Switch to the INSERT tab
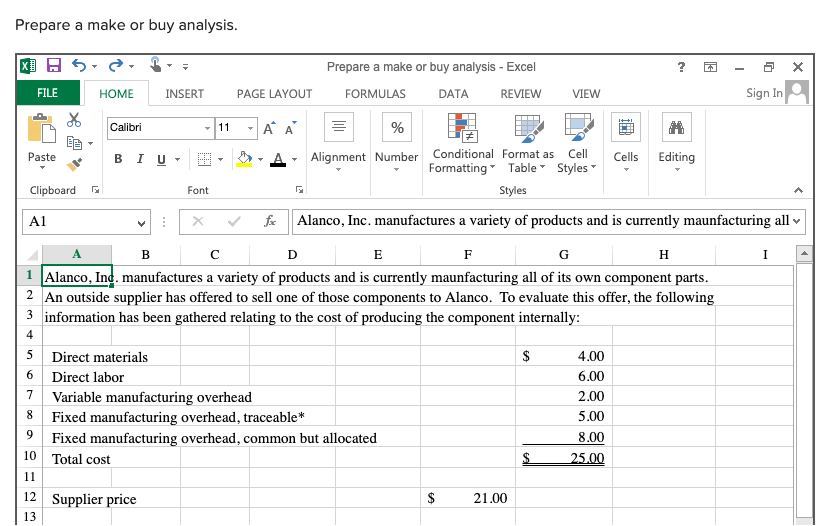 coord(185,94)
